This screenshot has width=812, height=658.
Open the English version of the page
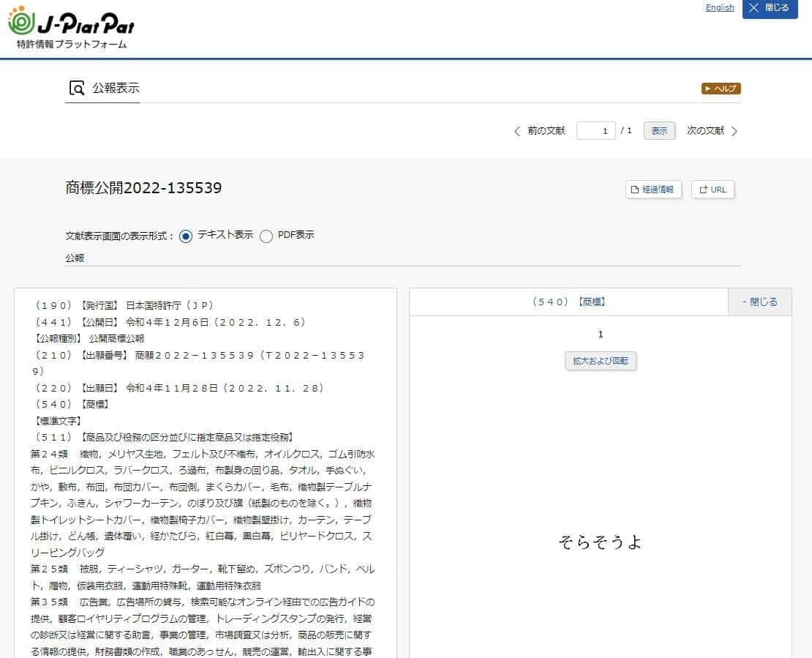pos(720,7)
